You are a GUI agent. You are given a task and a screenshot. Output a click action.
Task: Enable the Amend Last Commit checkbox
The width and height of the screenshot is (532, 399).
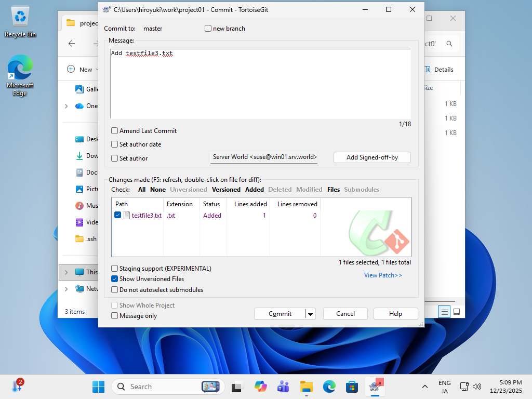pyautogui.click(x=115, y=131)
